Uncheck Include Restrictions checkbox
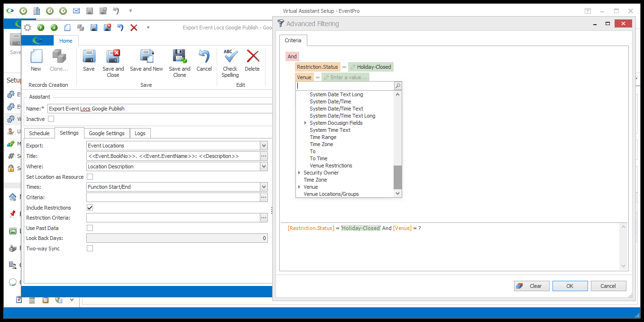Image resolution: width=644 pixels, height=322 pixels. click(x=90, y=208)
